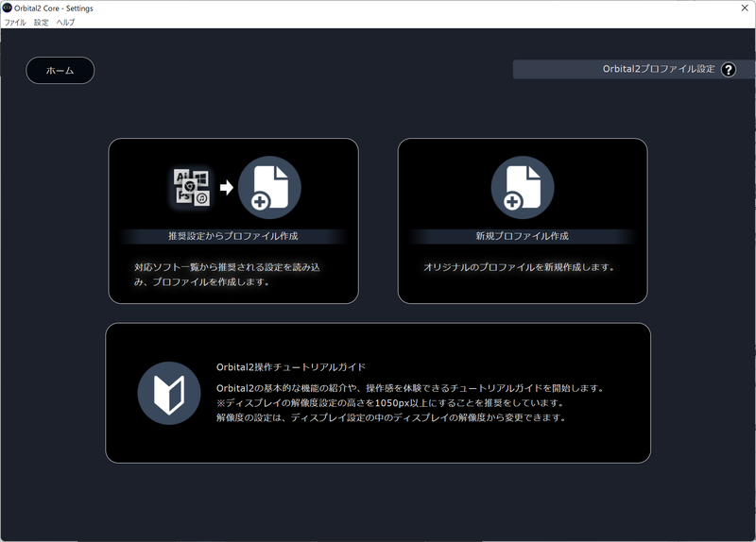The image size is (756, 542).
Task: Close the Orbital2 Core Settings window
Action: [x=745, y=8]
